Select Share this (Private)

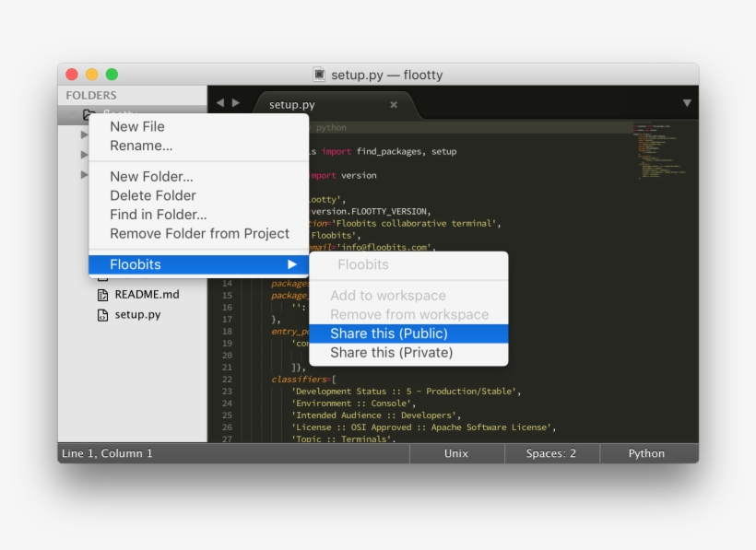pos(391,353)
